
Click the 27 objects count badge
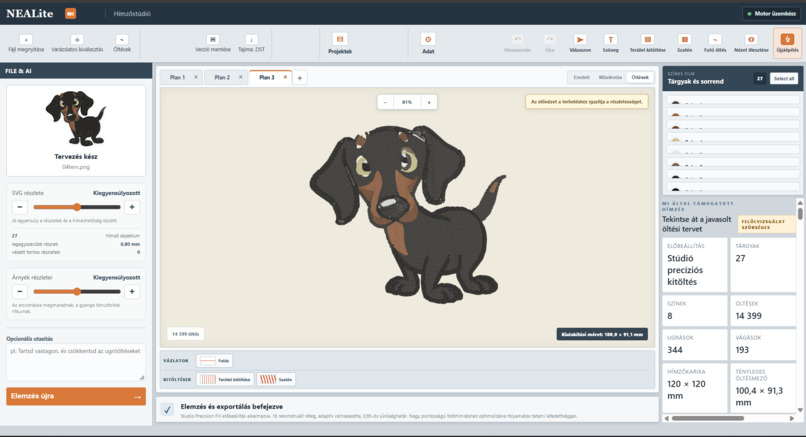coord(760,78)
